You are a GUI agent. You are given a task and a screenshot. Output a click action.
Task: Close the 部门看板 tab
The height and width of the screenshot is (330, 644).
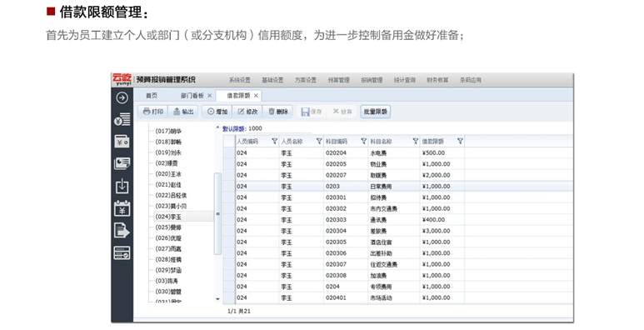[209, 95]
